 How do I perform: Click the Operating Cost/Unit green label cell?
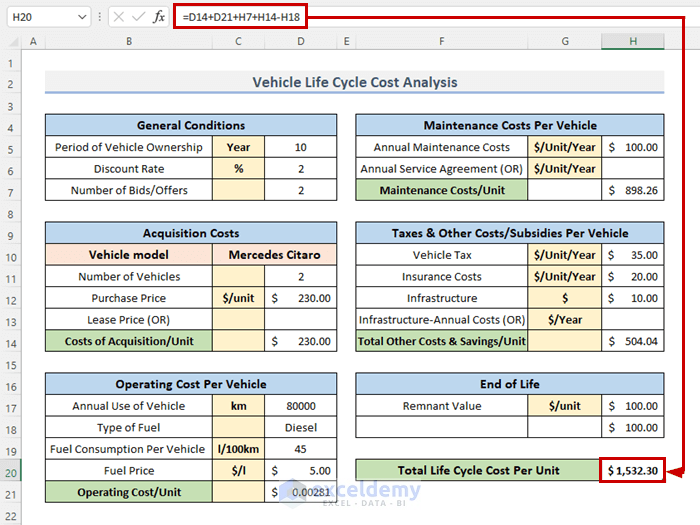click(128, 492)
